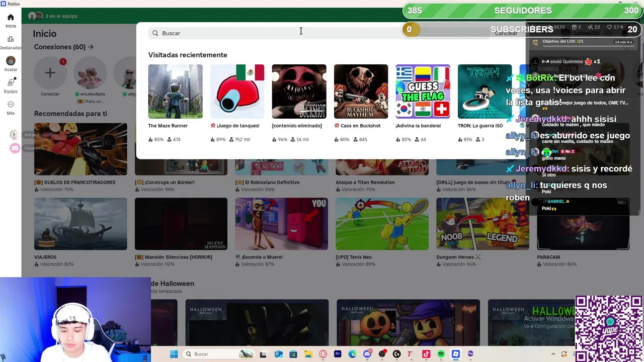Image resolution: width=644 pixels, height=362 pixels.
Task: Open ¡Adivina la bandera! game tile
Action: [x=423, y=92]
